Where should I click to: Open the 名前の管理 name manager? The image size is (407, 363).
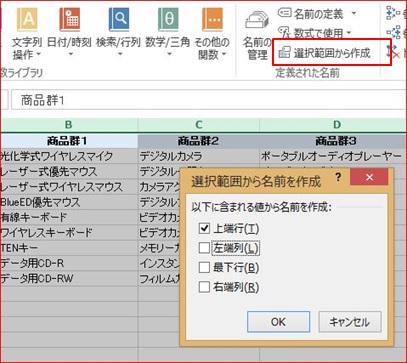257,35
